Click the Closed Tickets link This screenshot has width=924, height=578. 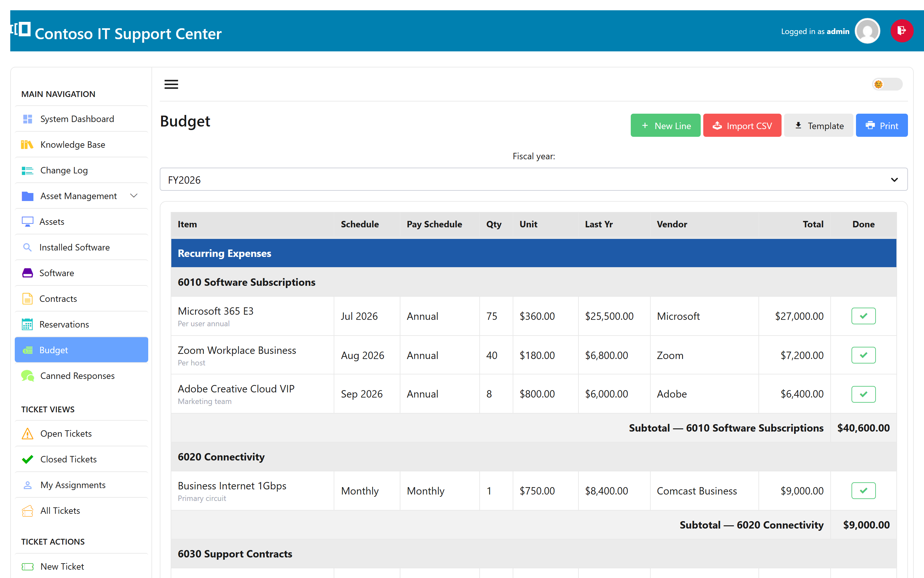81,459
